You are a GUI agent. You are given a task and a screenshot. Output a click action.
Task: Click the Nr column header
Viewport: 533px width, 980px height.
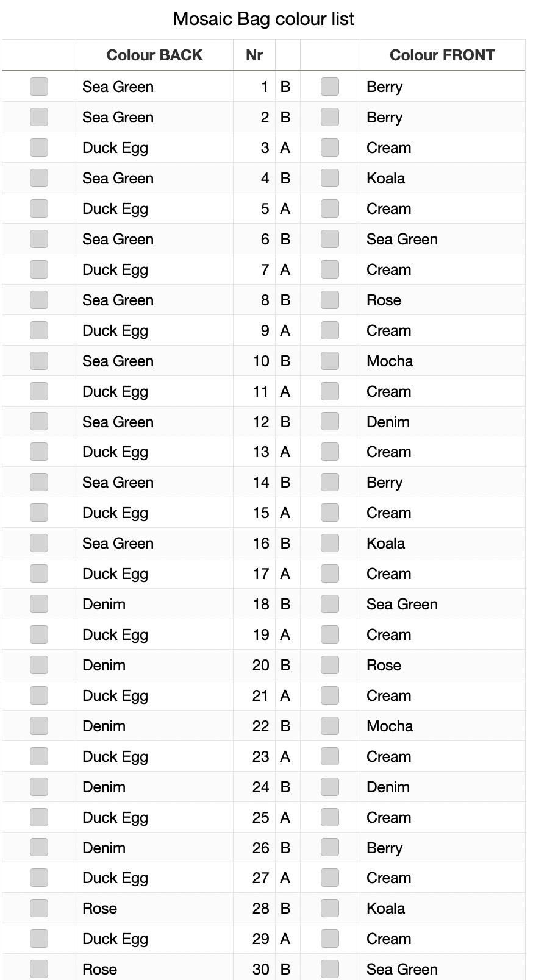pyautogui.click(x=254, y=55)
